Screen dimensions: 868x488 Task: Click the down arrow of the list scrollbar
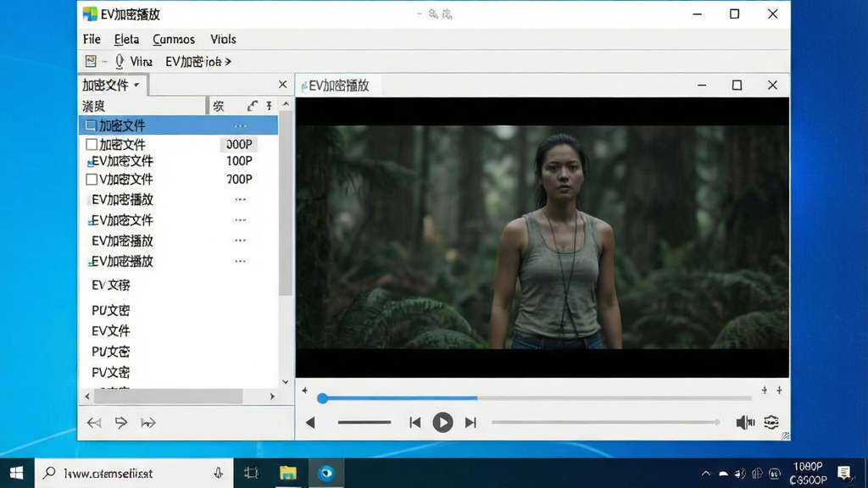[x=286, y=382]
